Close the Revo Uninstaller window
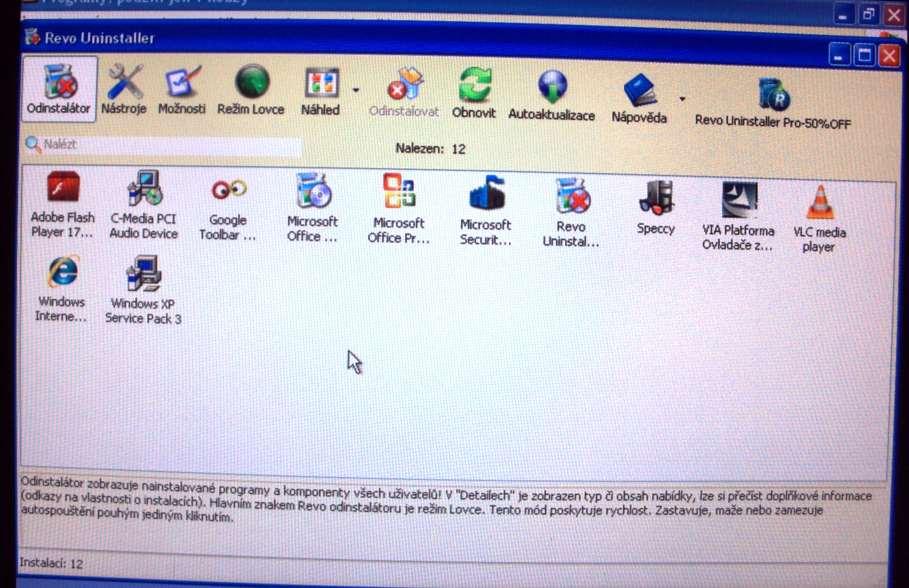 890,55
